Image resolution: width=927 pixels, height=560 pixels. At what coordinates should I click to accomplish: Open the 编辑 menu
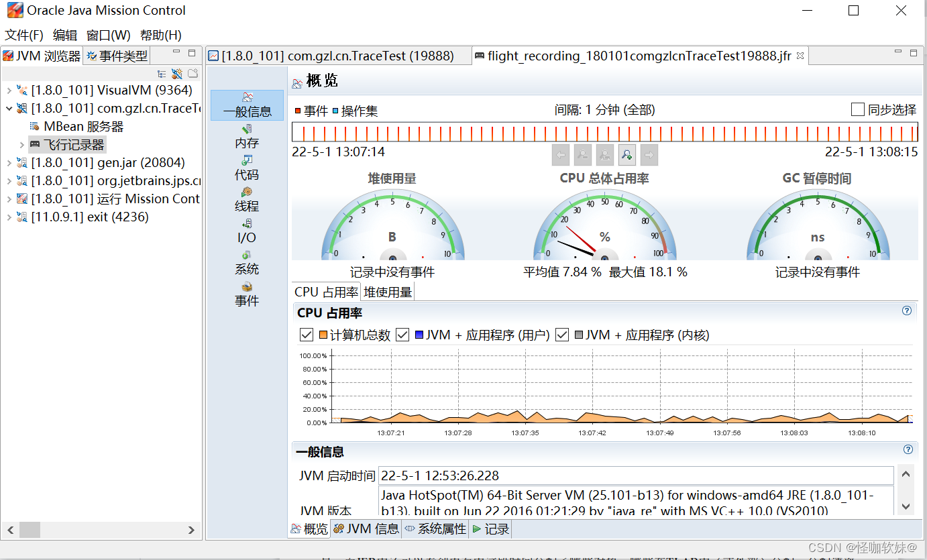pos(65,35)
